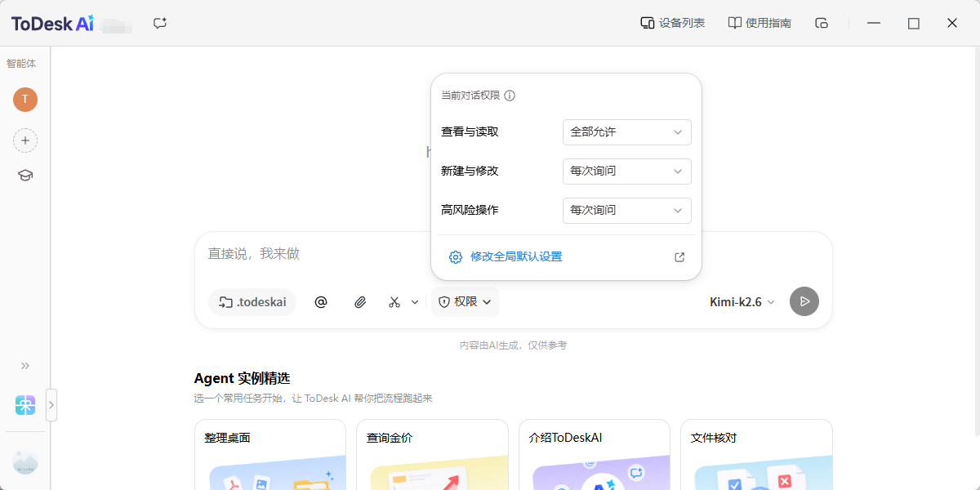Click the sidebar collapse arrow handle

click(x=51, y=405)
